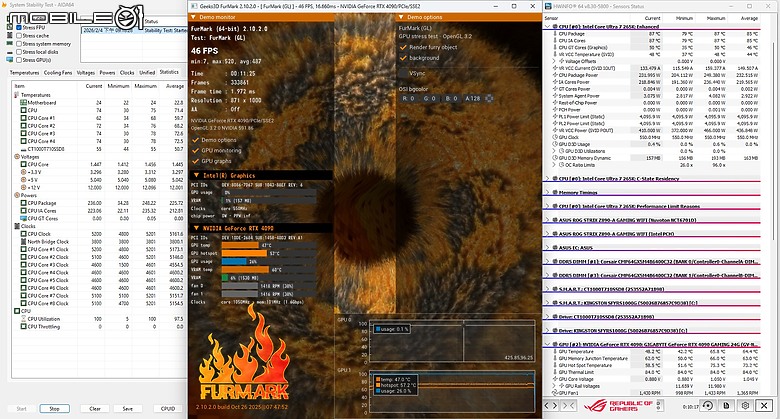The image size is (780, 419).
Task: Collapse FurMark Demo options panel header
Action: pyautogui.click(x=401, y=17)
